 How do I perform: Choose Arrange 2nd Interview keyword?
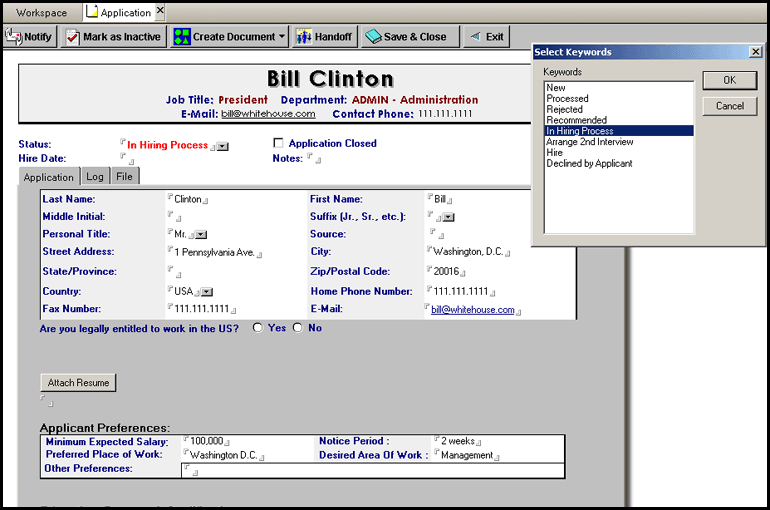pos(589,142)
